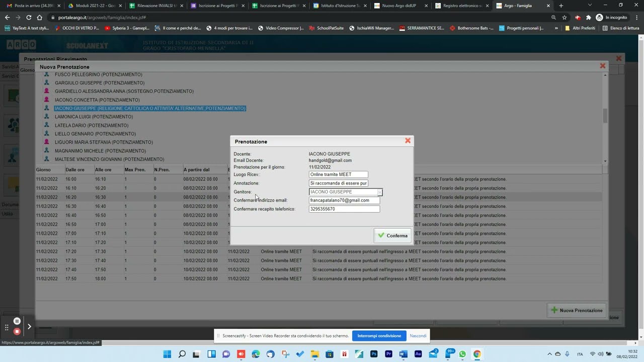Switch to Posta in arrivo Gmail tab

(33, 6)
